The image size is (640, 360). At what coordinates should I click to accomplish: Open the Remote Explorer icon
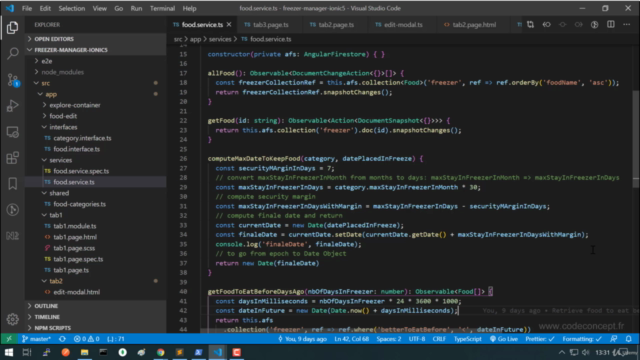pos(13,132)
